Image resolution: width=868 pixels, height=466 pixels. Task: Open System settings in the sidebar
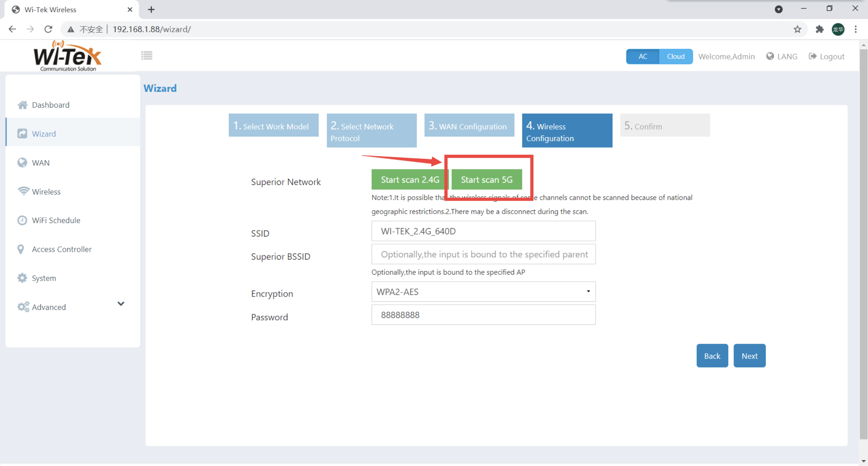tap(44, 278)
